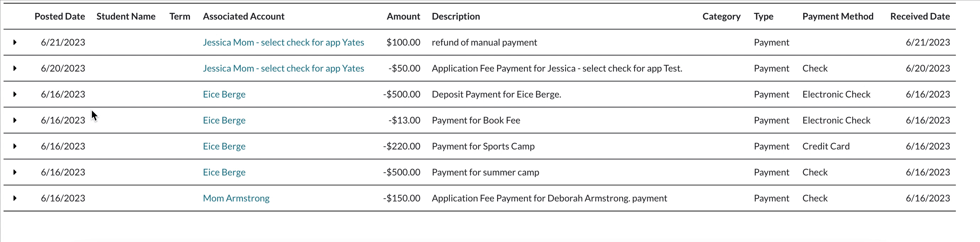
Task: Expand the Payment for Sports Camp row
Action: pos(15,146)
